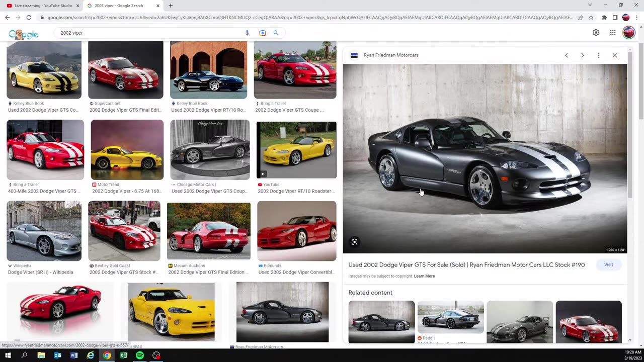644x362 pixels.
Task: Open 400-Mile 2002 Dodge Viper GTS thumbnail
Action: (45, 150)
